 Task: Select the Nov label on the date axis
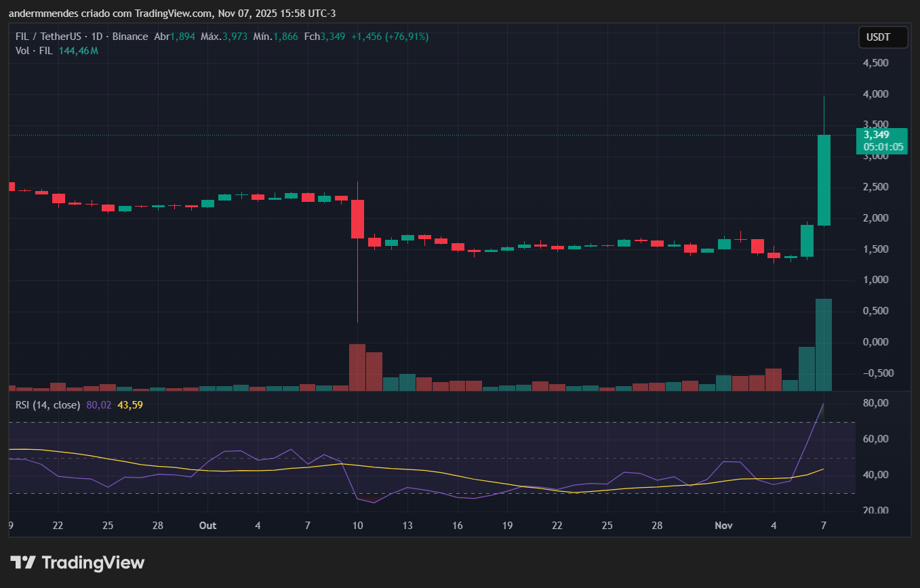click(x=723, y=525)
